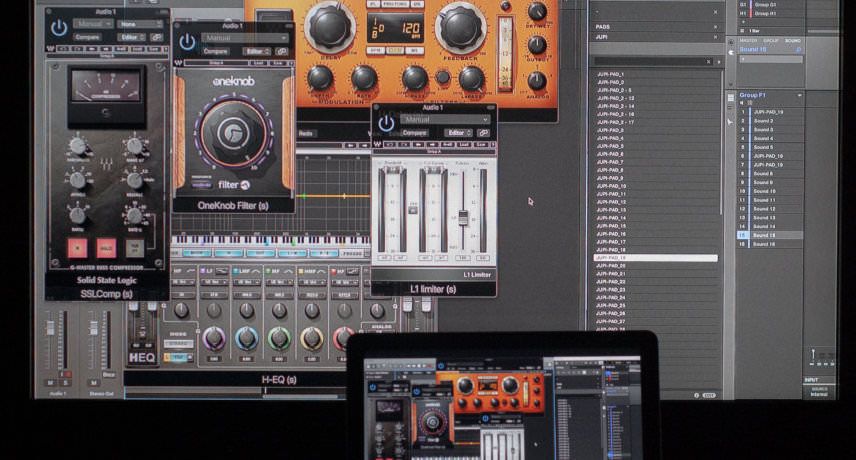Remove PADS tag with its X icon
Screen dimensions: 856x460
(x=715, y=27)
